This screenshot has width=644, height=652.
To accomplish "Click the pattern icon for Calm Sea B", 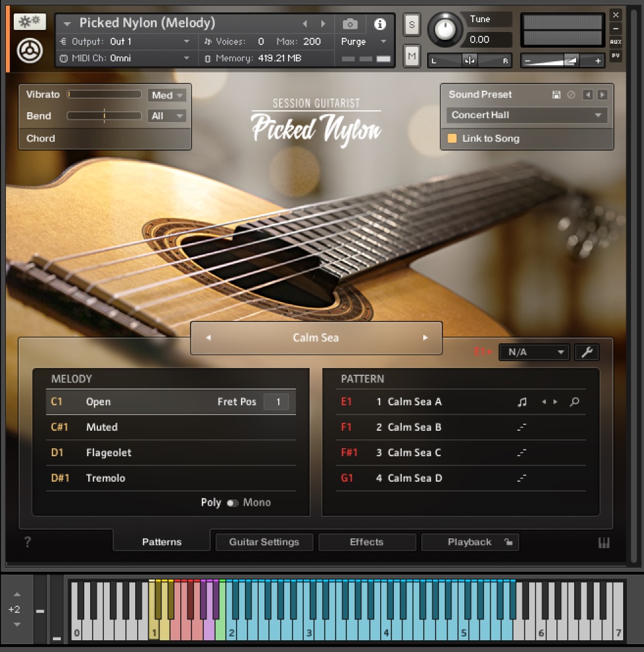I will click(x=522, y=427).
